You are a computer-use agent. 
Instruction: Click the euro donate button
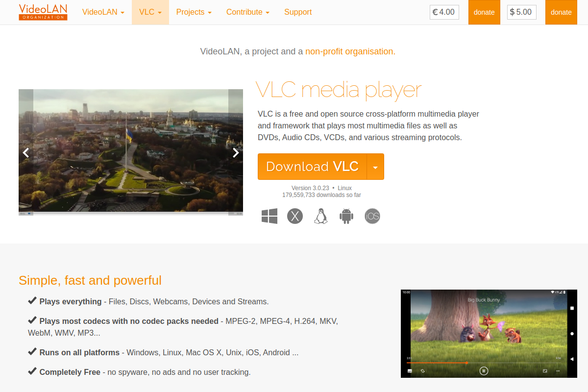(x=484, y=12)
